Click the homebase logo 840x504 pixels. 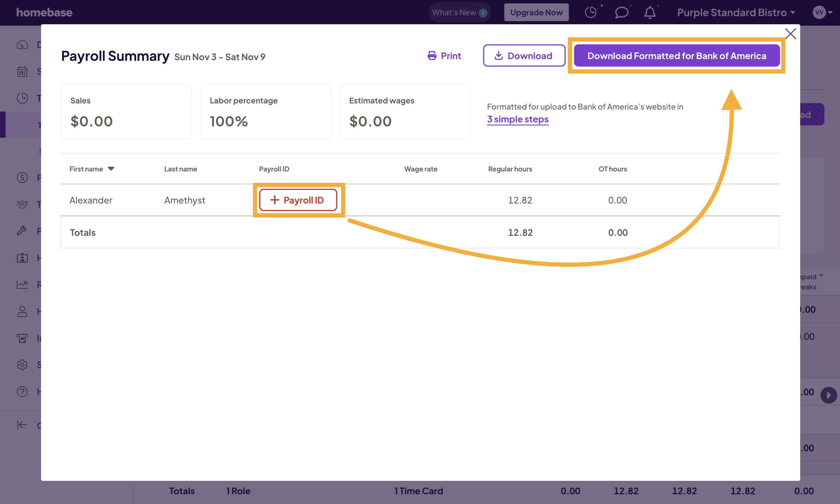click(x=44, y=13)
